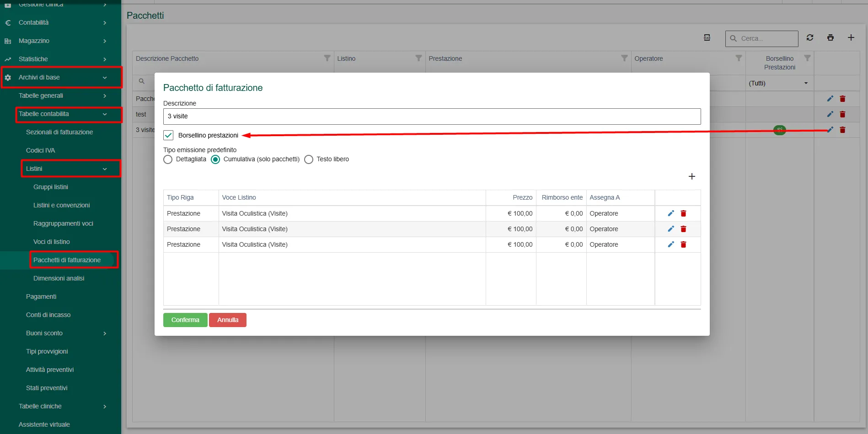The width and height of the screenshot is (868, 434).
Task: Delete the '3 visite' package row
Action: 842,130
